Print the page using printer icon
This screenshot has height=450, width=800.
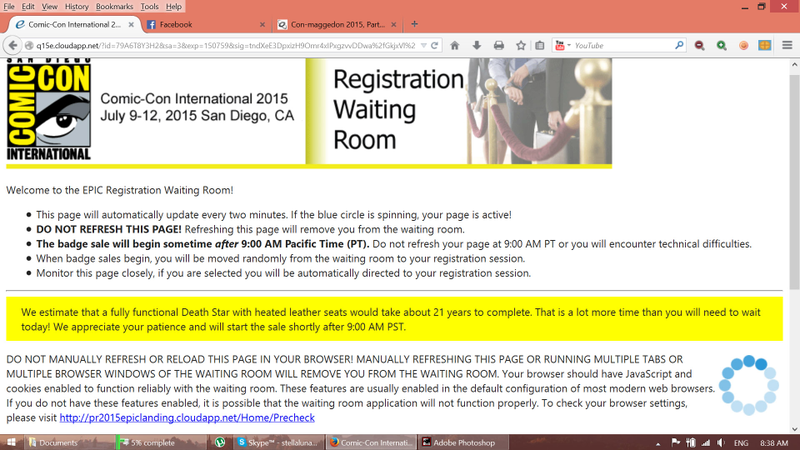[x=498, y=45]
